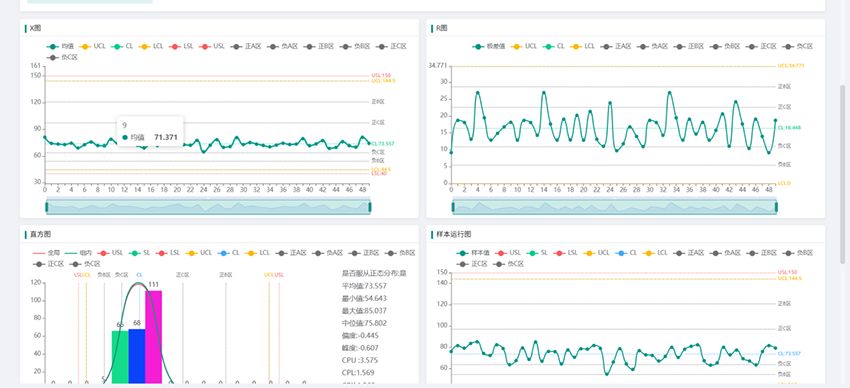Click the R图 data zoom right handle

776,206
